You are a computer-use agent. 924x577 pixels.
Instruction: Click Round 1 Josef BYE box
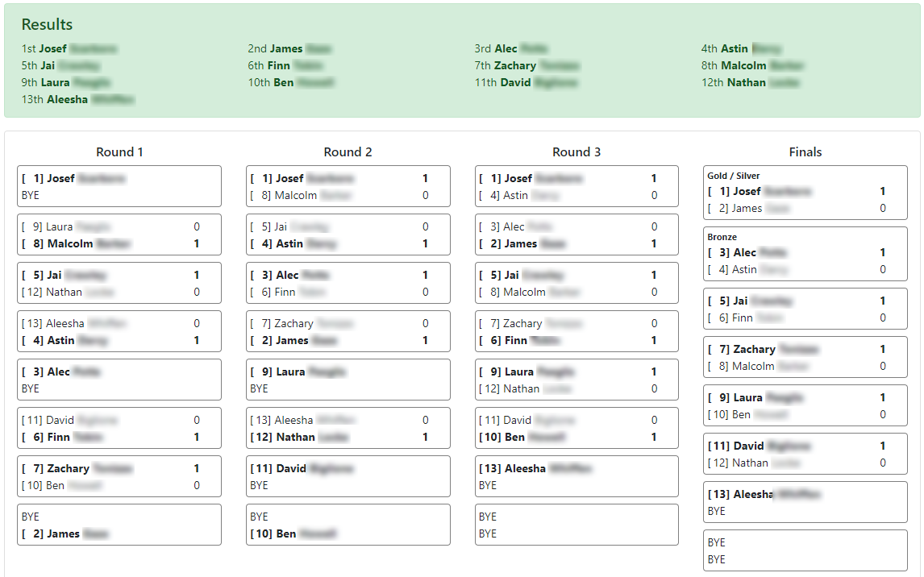point(119,187)
